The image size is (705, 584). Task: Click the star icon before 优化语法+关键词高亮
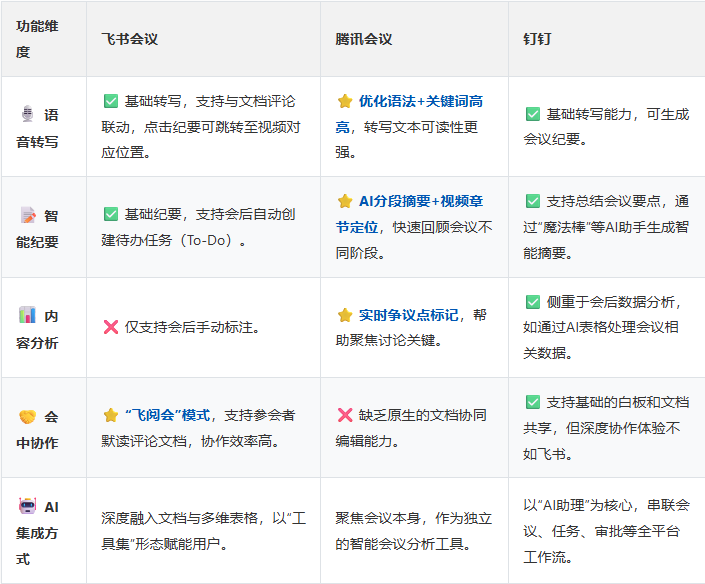(x=345, y=101)
